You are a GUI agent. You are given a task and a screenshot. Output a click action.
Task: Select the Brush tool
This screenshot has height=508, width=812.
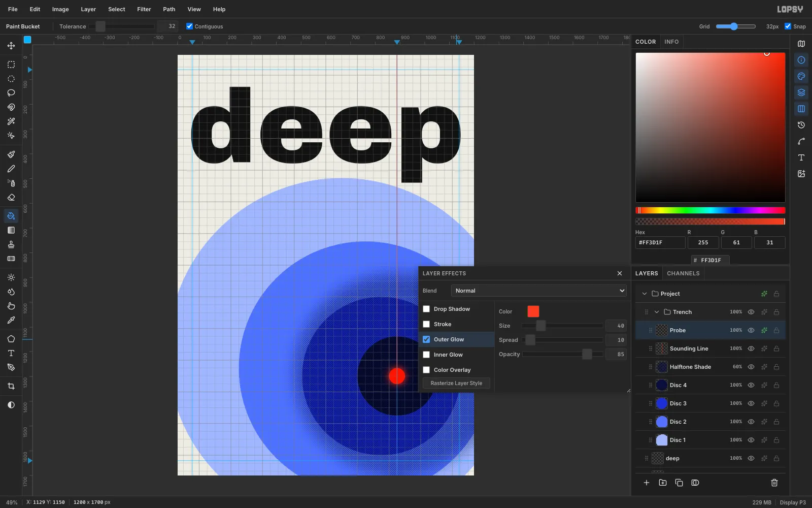point(11,154)
